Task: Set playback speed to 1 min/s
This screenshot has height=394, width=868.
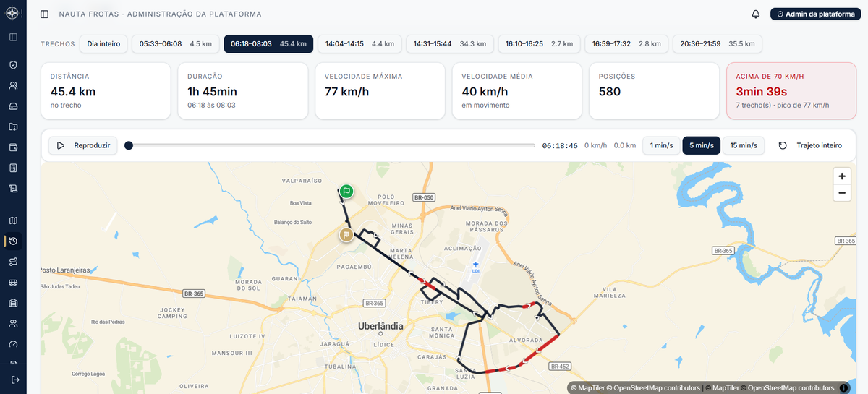Action: 661,145
